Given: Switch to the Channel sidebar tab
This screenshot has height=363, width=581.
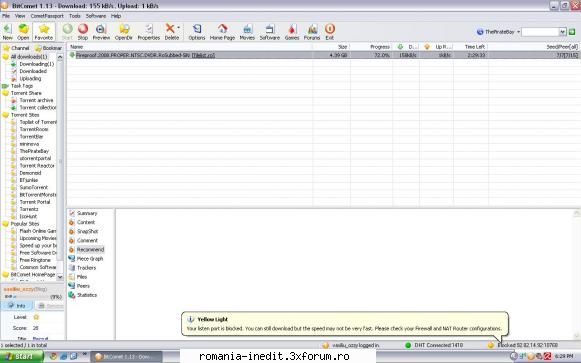Looking at the screenshot, I should [x=17, y=48].
